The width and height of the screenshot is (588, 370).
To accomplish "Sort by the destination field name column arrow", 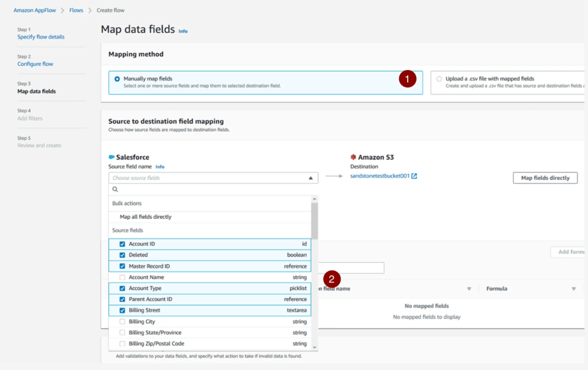I will (469, 289).
